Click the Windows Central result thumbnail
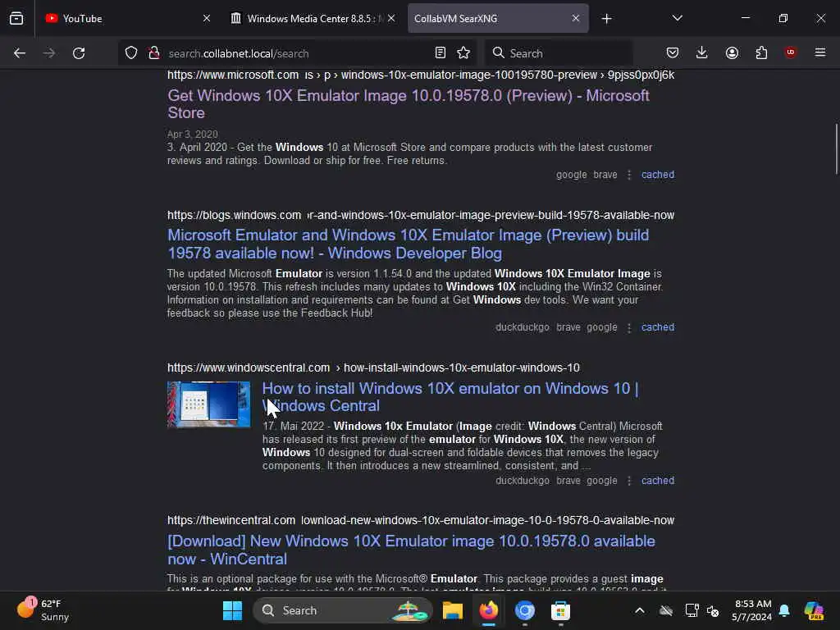The height and width of the screenshot is (630, 840). point(208,404)
